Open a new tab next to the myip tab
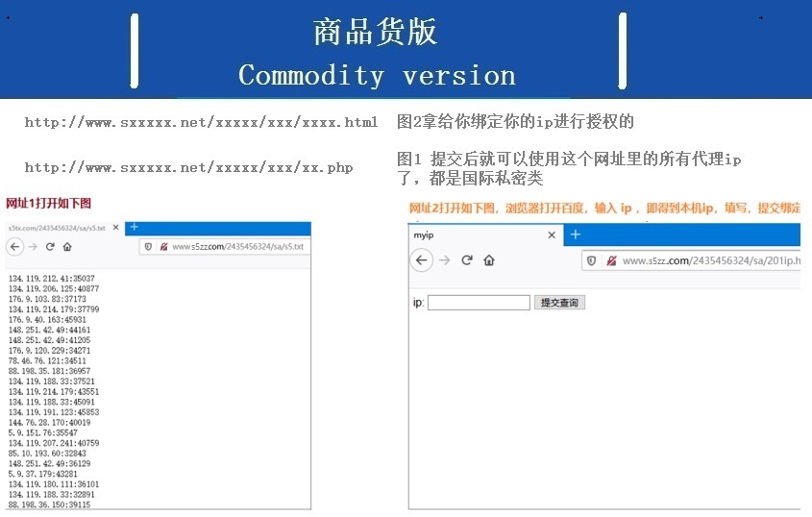 pyautogui.click(x=576, y=234)
